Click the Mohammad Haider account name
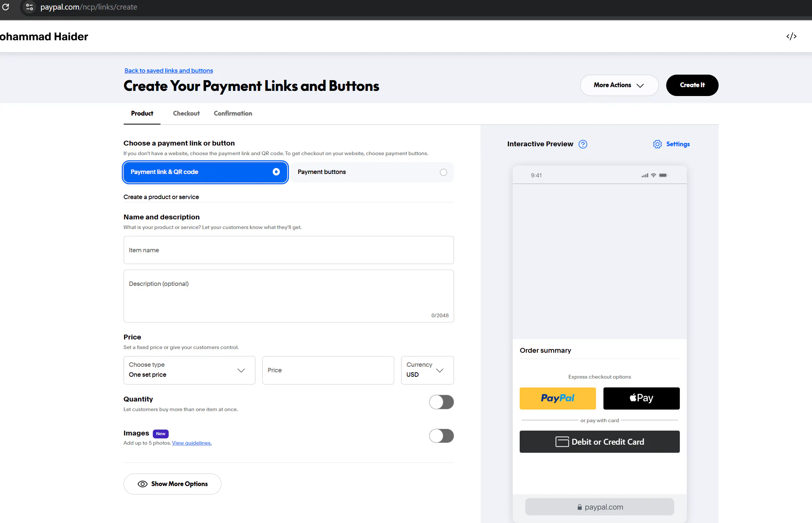The height and width of the screenshot is (523, 812). (x=44, y=37)
